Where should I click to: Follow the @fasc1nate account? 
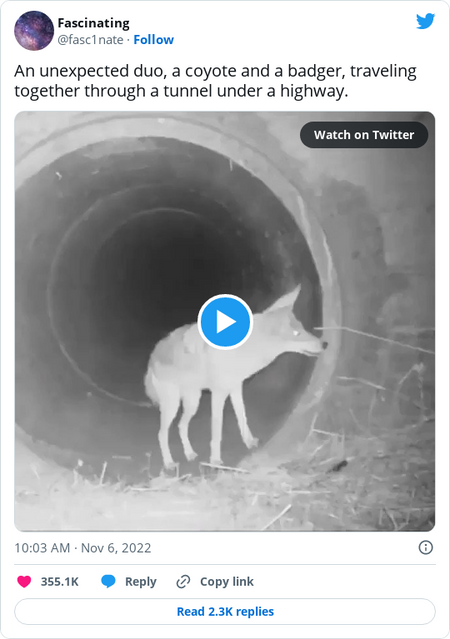pos(154,40)
